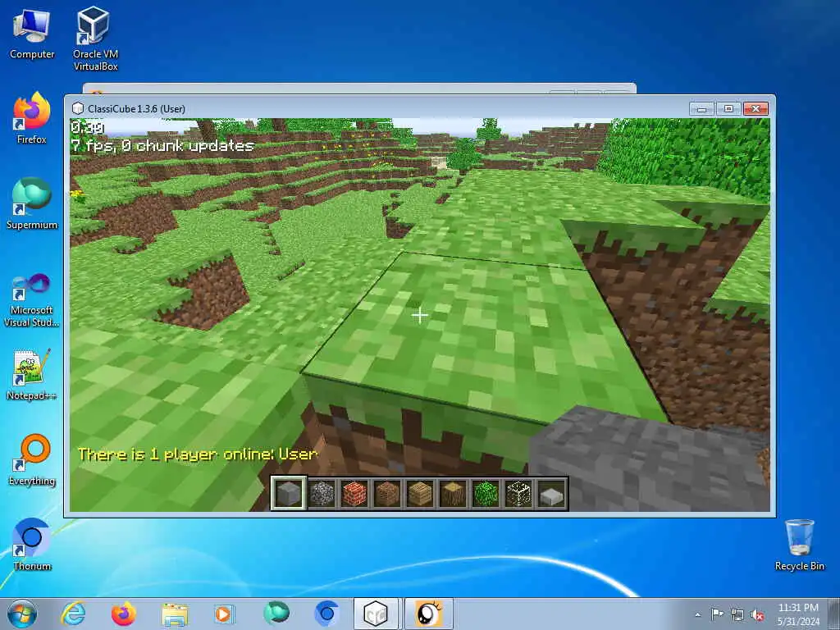Click the grass block at the crosshair

pyautogui.click(x=419, y=316)
